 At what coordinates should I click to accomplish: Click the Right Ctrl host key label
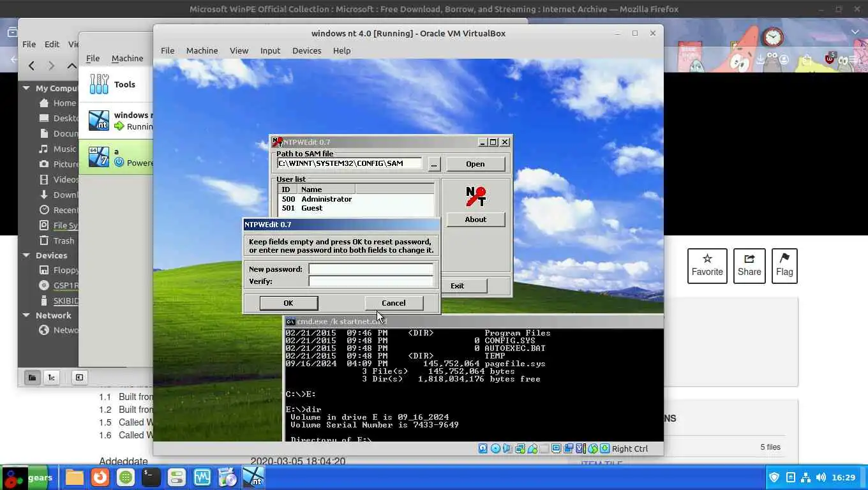coord(630,449)
